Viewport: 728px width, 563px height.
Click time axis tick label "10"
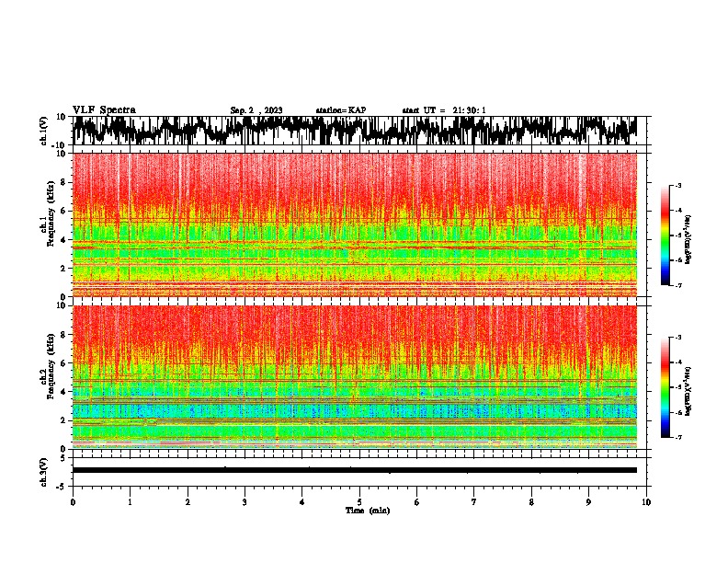[646, 502]
